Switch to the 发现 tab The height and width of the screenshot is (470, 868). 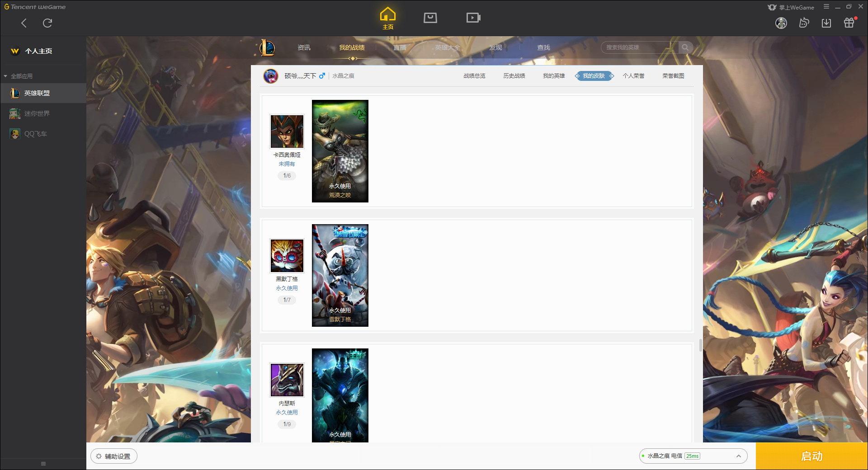pos(495,47)
